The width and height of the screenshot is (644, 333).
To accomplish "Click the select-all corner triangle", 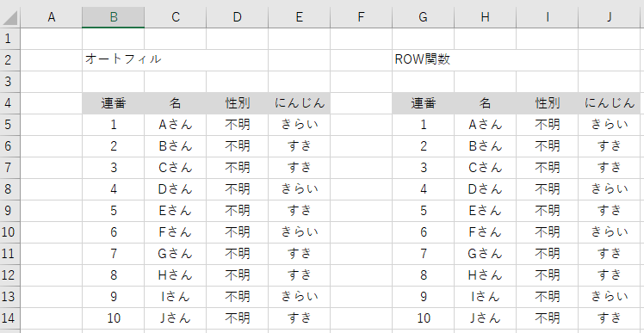I will pyautogui.click(x=10, y=17).
